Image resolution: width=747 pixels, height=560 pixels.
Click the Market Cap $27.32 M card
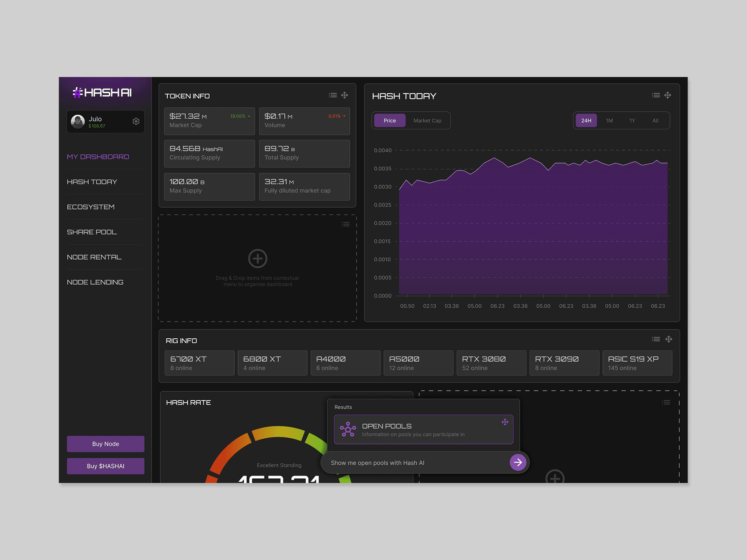point(209,121)
